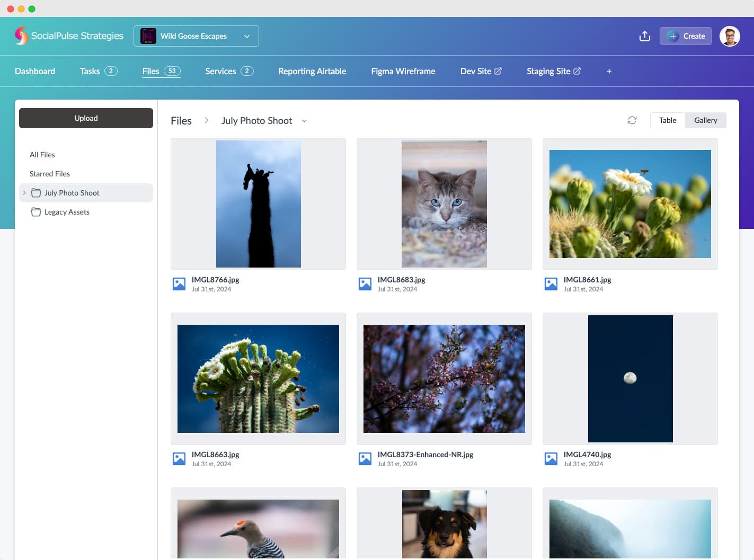Click the SocialPulse Strategies logo

tap(69, 36)
